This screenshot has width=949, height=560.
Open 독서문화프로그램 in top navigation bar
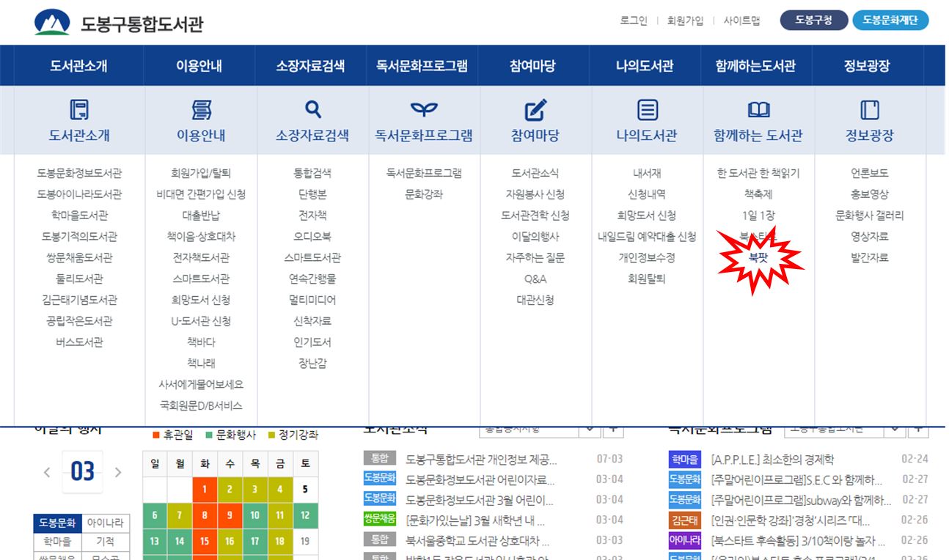point(422,66)
